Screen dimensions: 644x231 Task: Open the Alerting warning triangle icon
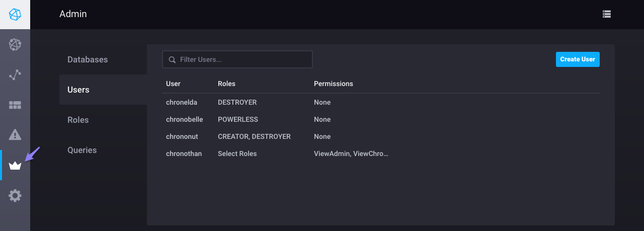[15, 135]
